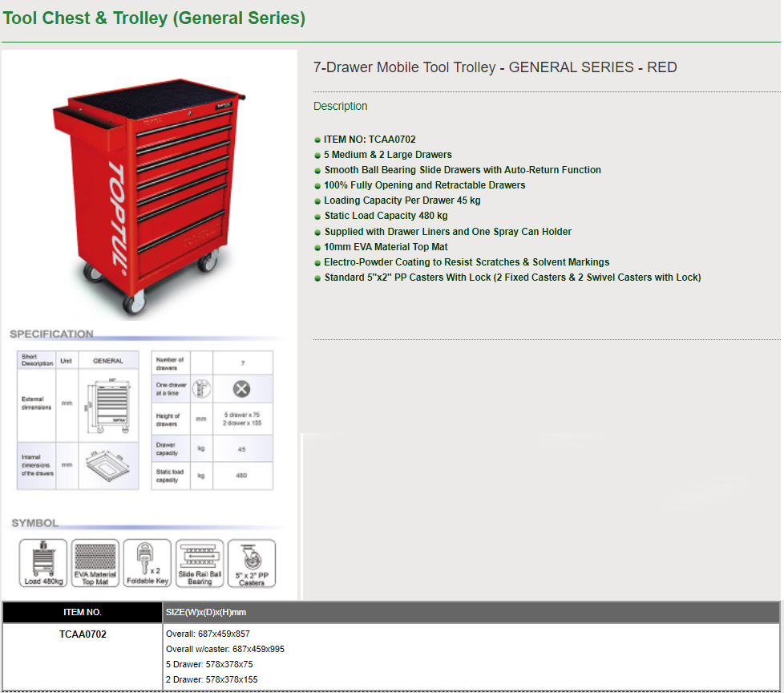Click the Overall w/caster size line

(x=224, y=650)
